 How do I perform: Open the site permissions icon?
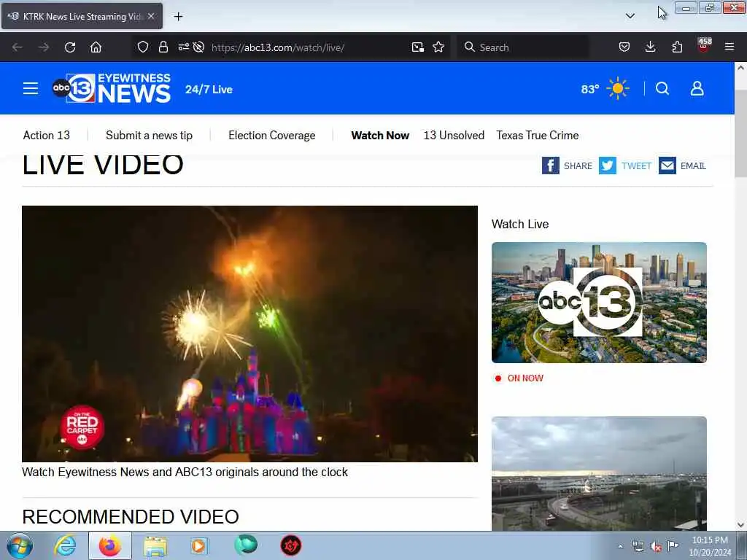pos(183,47)
